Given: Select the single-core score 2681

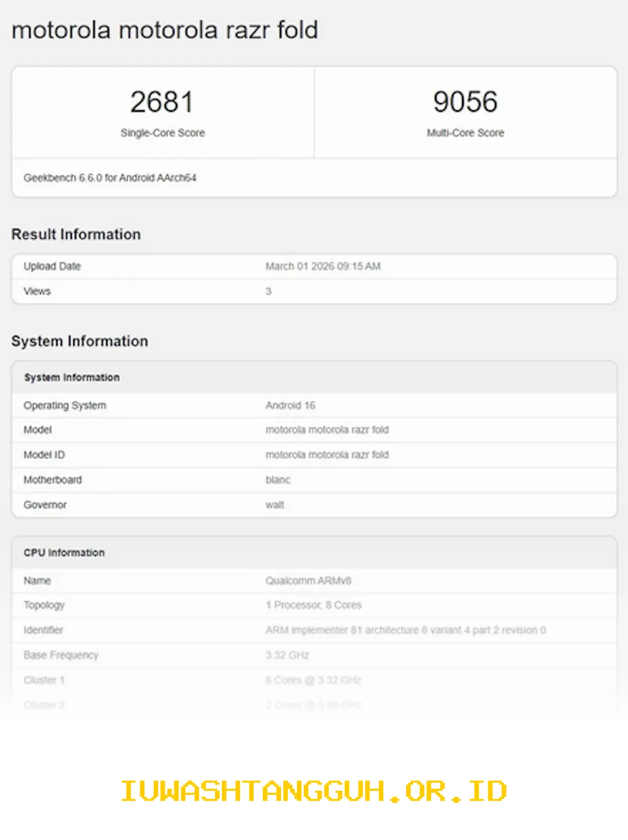Looking at the screenshot, I should click(162, 102).
